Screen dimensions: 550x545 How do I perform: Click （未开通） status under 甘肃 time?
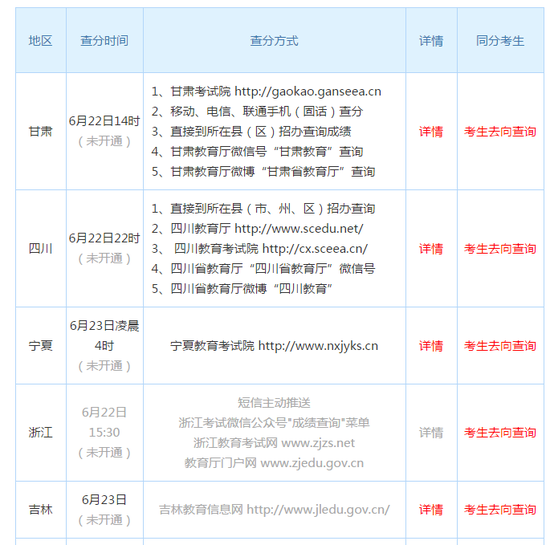pyautogui.click(x=105, y=141)
